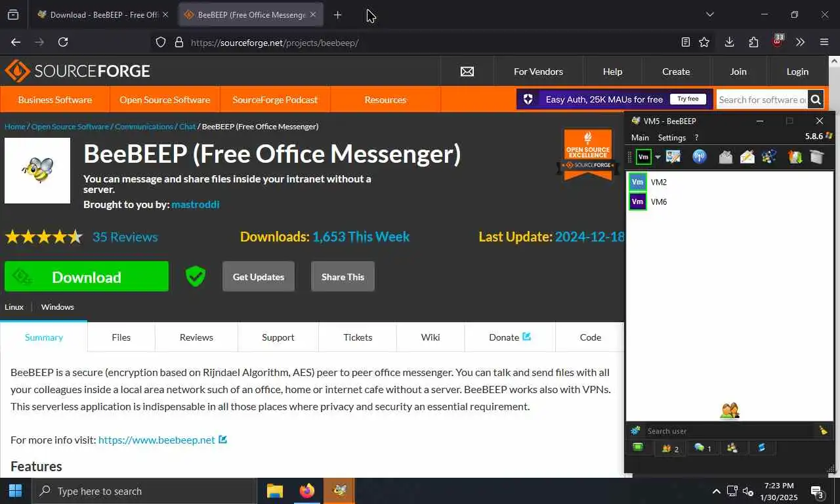Click the Get Updates button
The width and height of the screenshot is (840, 504).
tap(259, 277)
